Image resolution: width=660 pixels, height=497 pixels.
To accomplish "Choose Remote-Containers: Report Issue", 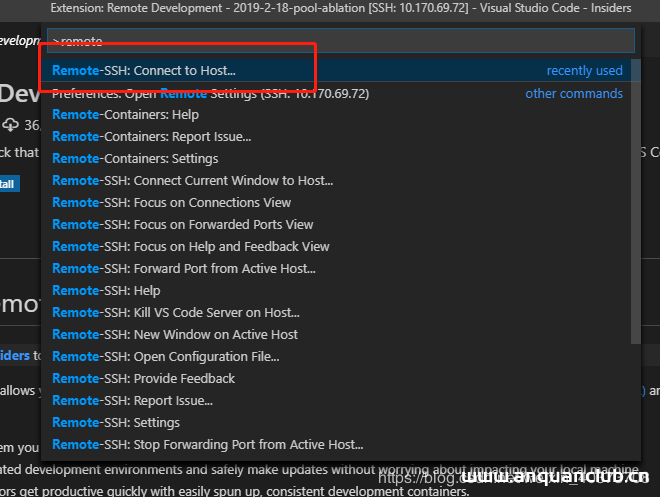I will pyautogui.click(x=336, y=137).
